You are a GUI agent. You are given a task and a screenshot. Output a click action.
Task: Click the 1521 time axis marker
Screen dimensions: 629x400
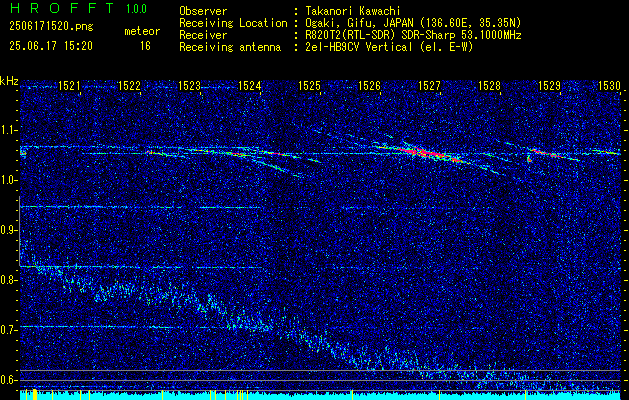click(69, 85)
